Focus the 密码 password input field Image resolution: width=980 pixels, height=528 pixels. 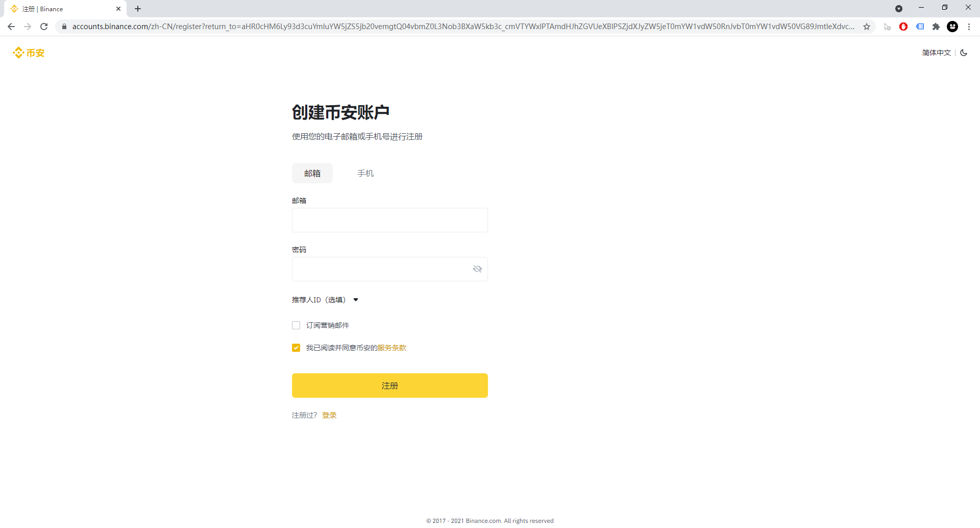[x=390, y=269]
